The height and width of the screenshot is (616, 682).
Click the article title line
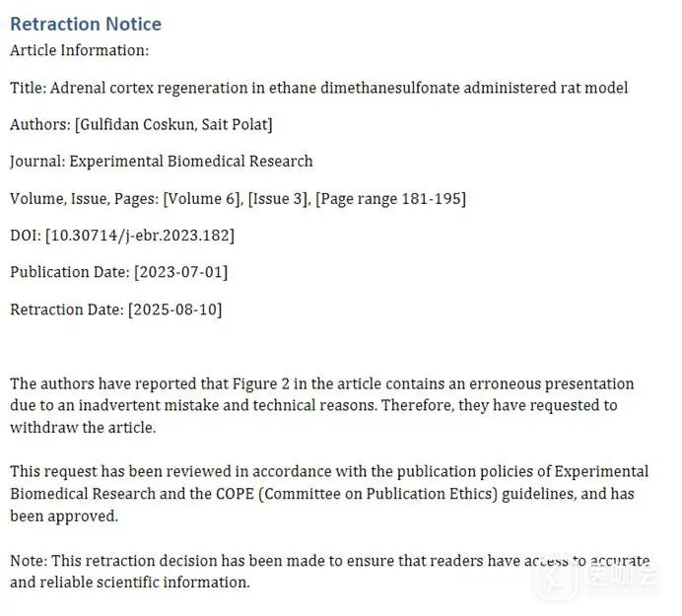tap(318, 88)
